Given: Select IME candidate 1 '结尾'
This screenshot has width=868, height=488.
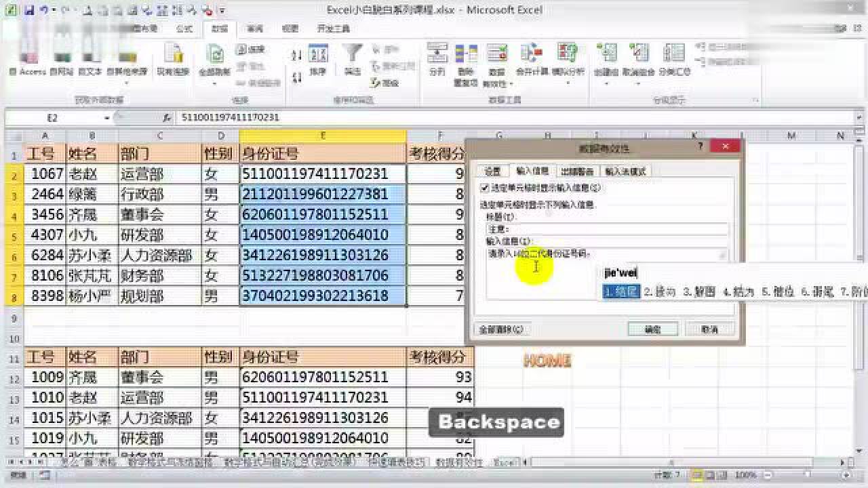Looking at the screenshot, I should point(622,292).
